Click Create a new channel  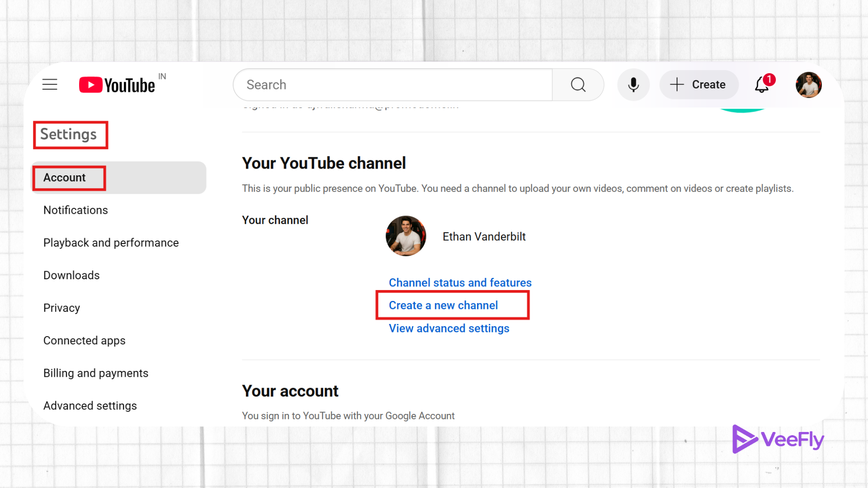pyautogui.click(x=443, y=305)
